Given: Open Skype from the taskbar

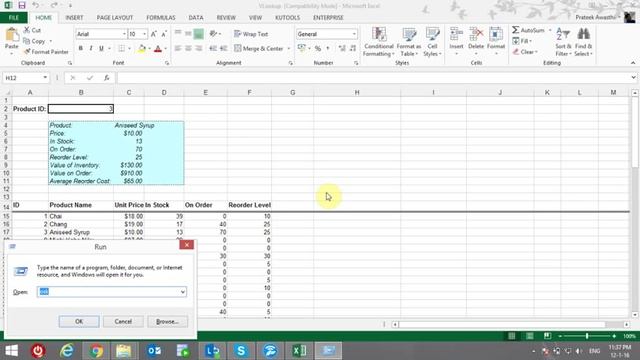Looking at the screenshot, I should 241,351.
